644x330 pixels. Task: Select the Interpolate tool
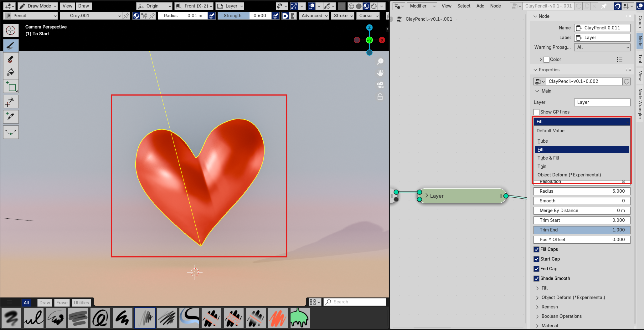pyautogui.click(x=11, y=132)
